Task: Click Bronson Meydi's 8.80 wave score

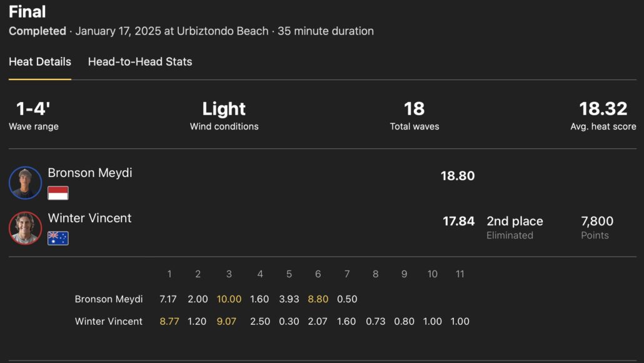Action: 318,299
